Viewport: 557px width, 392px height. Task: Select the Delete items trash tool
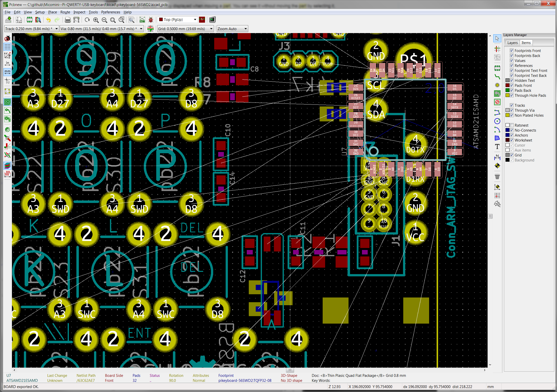(497, 177)
